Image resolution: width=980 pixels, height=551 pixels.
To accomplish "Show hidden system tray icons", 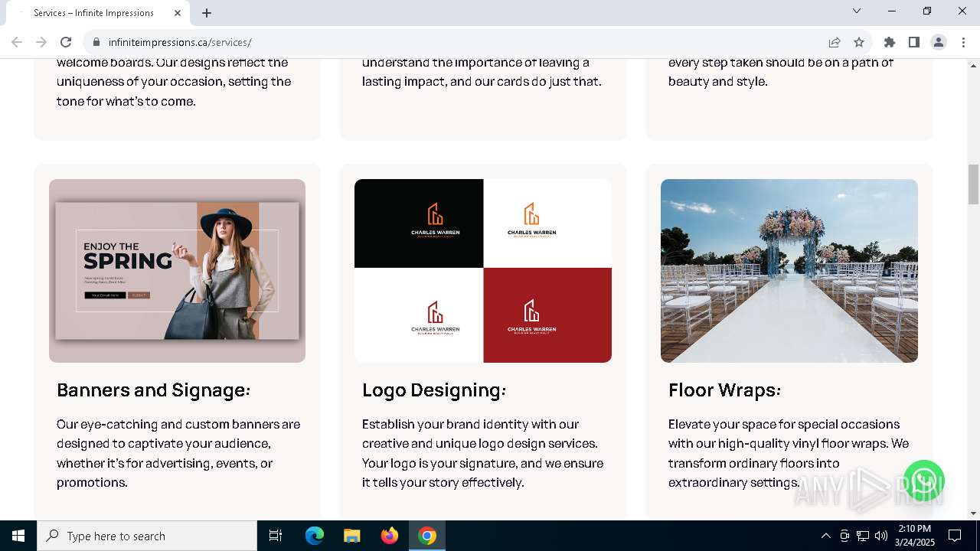I will pyautogui.click(x=825, y=536).
